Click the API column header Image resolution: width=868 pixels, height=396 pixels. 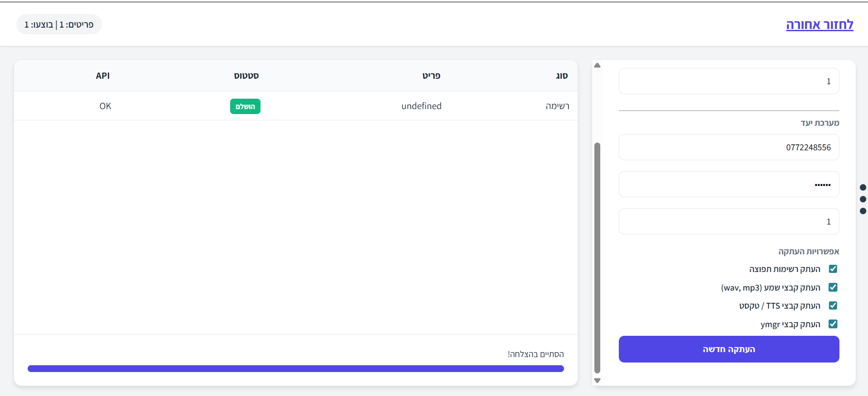pyautogui.click(x=103, y=76)
